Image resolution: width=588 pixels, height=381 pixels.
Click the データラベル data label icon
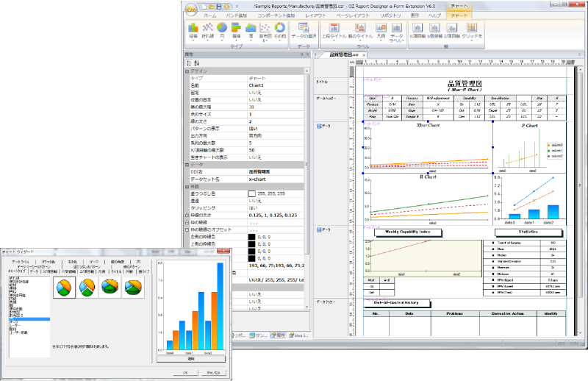(396, 27)
